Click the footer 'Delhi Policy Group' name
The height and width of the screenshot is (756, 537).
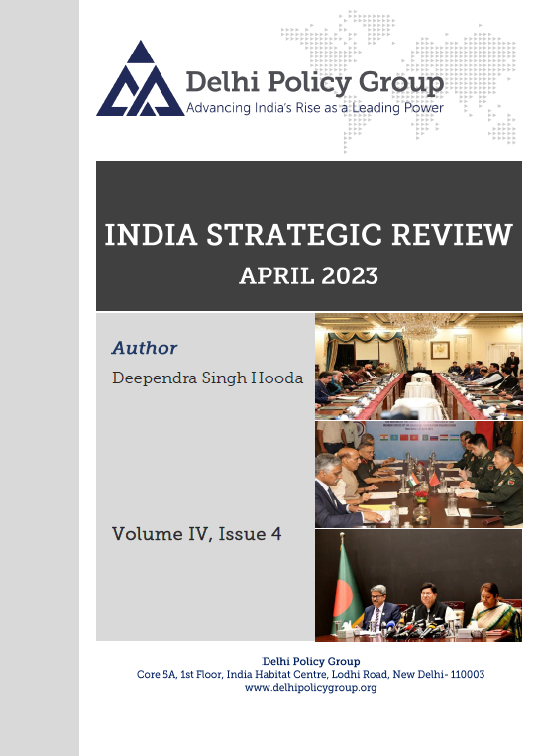click(311, 661)
